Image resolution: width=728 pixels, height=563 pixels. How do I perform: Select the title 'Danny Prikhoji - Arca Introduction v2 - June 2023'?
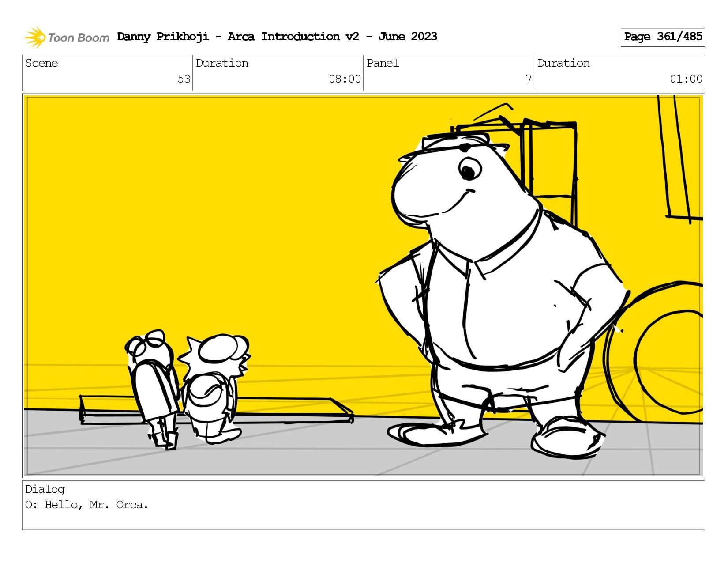277,37
